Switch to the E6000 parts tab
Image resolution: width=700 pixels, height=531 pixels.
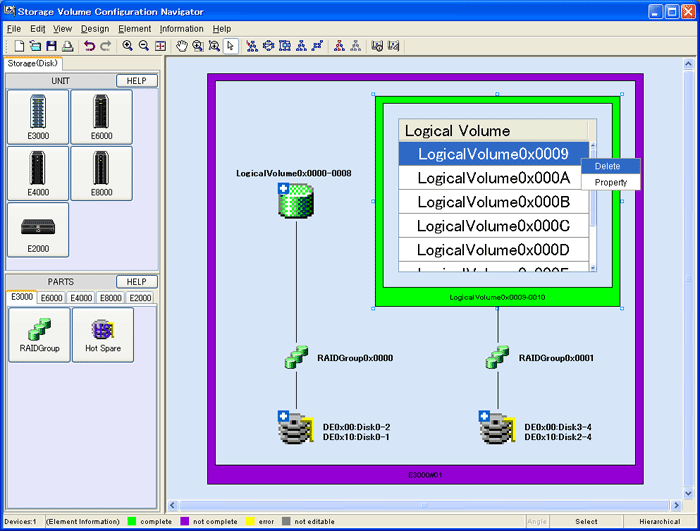click(51, 298)
